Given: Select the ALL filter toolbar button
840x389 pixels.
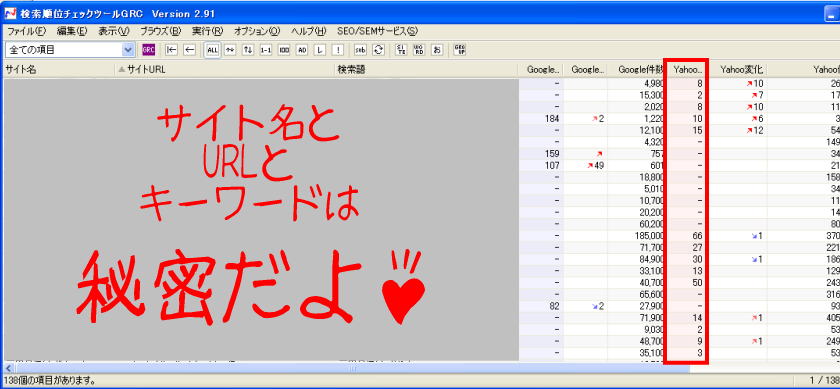Looking at the screenshot, I should (x=213, y=50).
